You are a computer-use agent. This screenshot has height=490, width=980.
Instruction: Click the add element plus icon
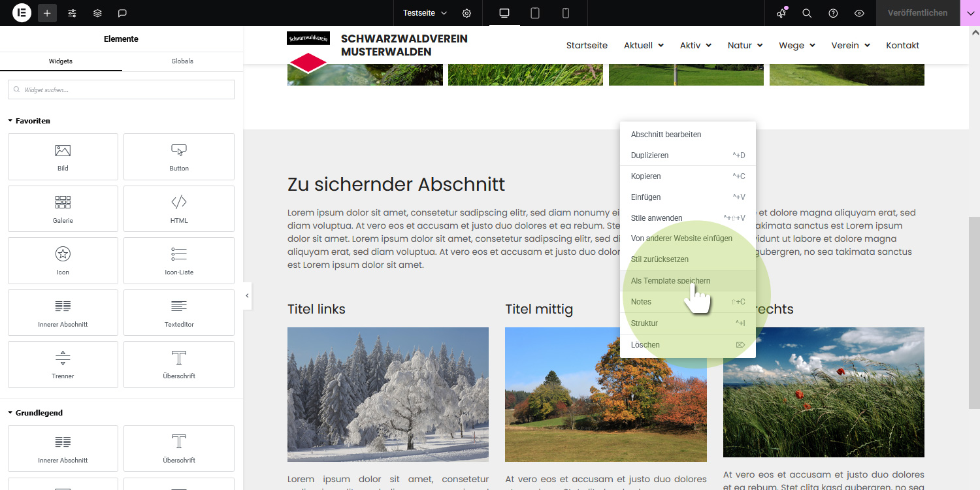pyautogui.click(x=47, y=13)
